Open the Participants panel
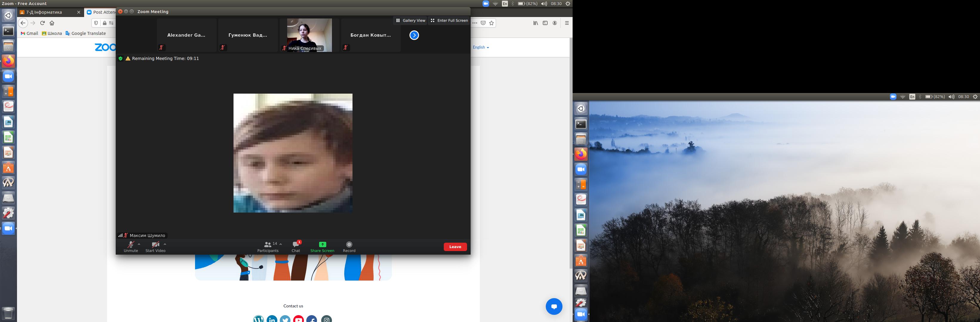The width and height of the screenshot is (980, 322). click(268, 246)
